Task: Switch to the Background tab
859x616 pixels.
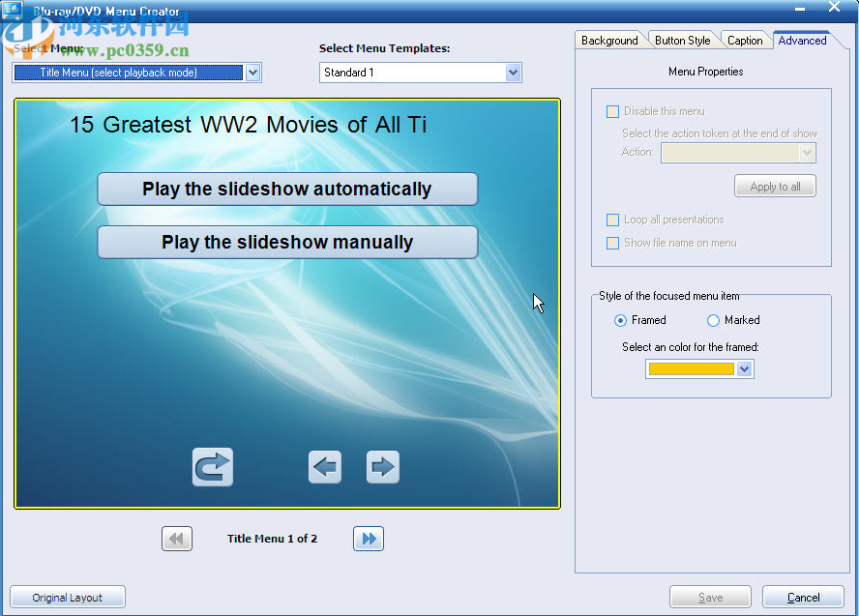Action: [x=609, y=40]
